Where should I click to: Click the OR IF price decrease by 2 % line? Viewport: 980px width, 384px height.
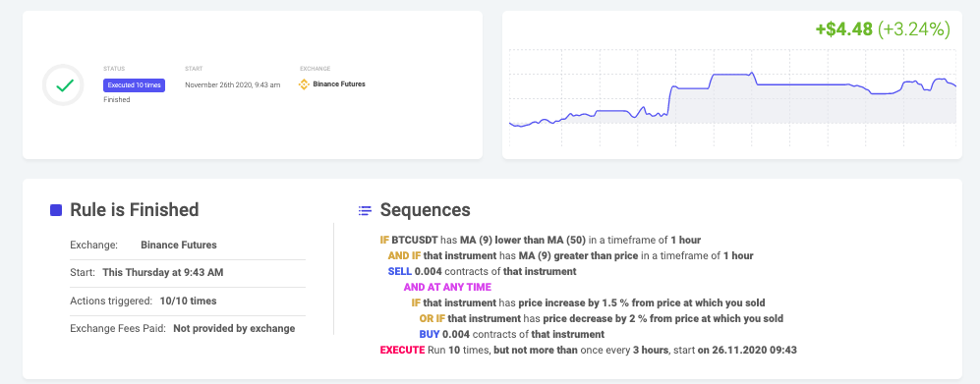[602, 318]
